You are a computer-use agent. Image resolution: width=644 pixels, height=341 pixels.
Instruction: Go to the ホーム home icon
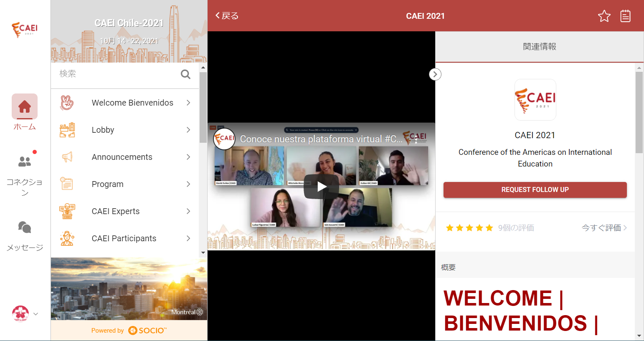(25, 106)
